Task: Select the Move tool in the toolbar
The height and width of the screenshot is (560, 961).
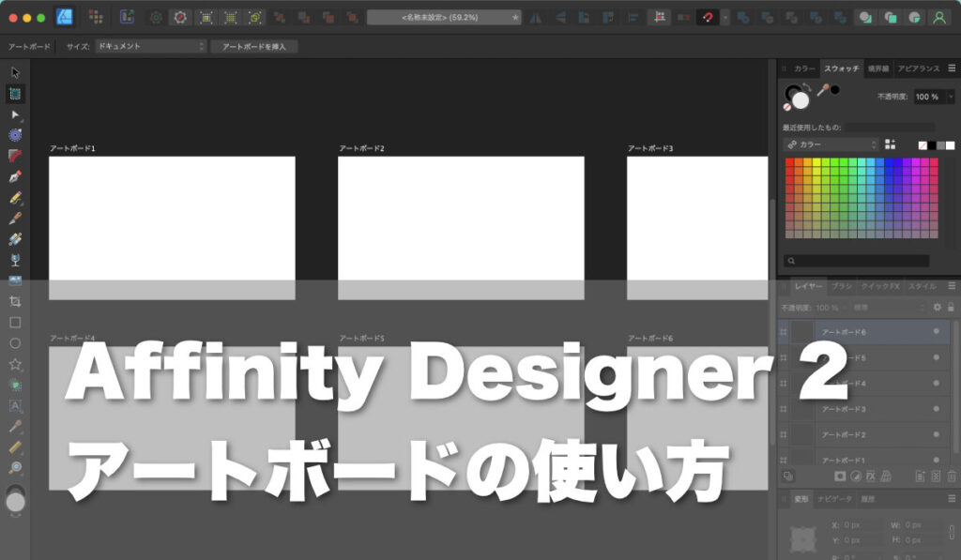Action: coord(15,71)
